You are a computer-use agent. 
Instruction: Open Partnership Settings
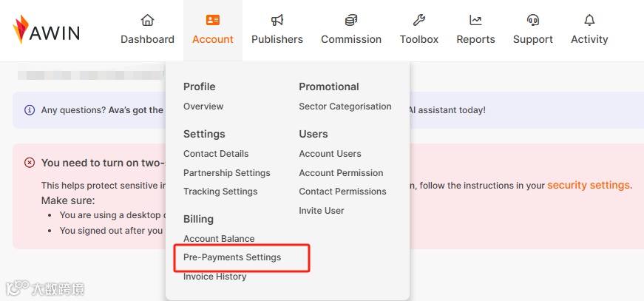[227, 173]
